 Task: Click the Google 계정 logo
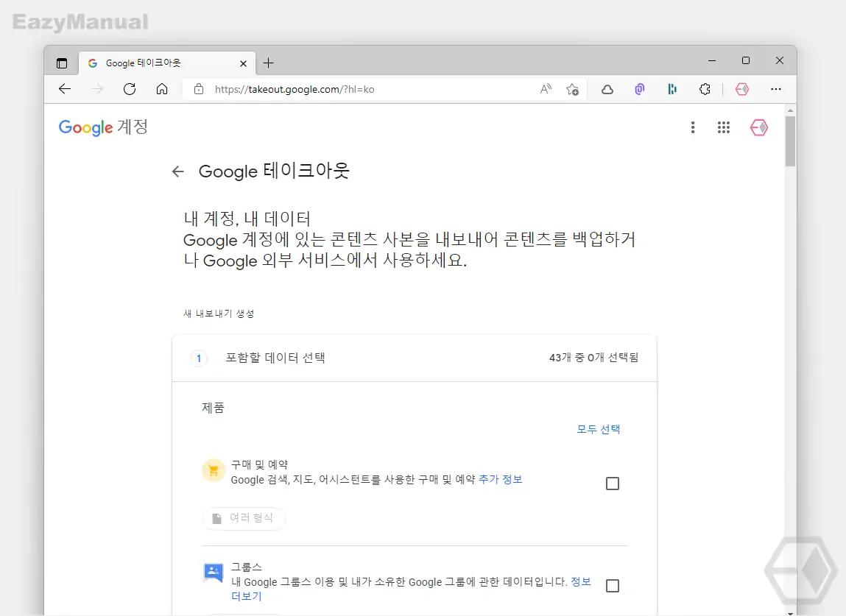[103, 127]
